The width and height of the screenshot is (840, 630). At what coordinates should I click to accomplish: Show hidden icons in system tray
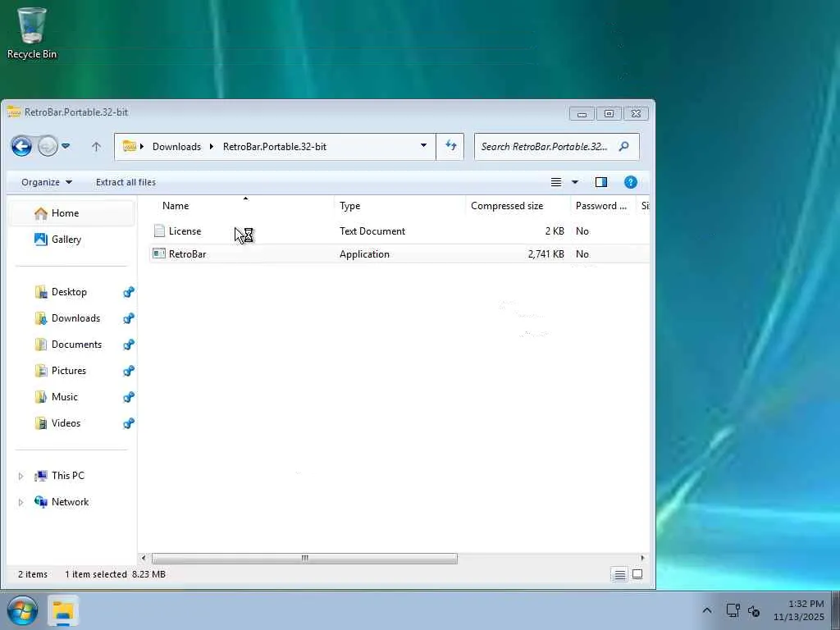[x=707, y=610]
